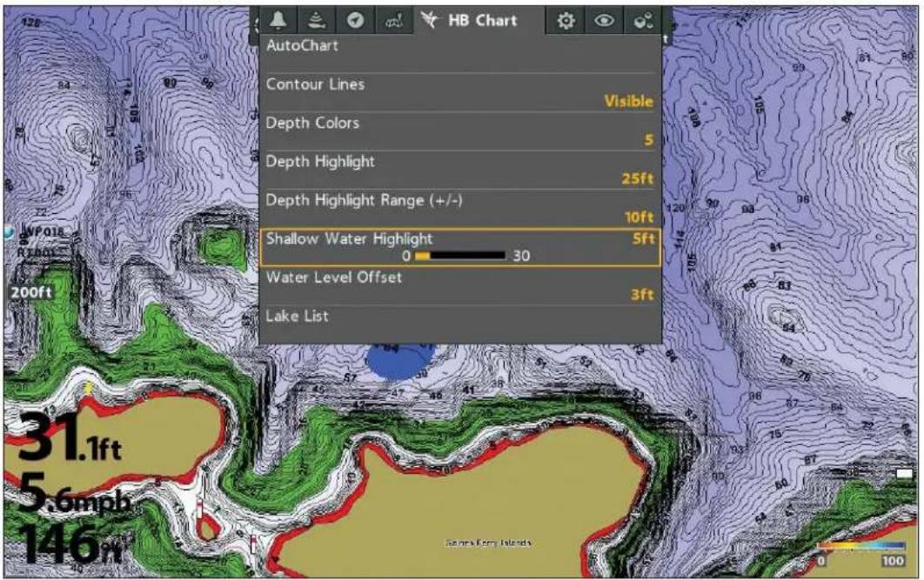924x580 pixels.
Task: Click the Depth Colors 5 value
Action: [x=648, y=140]
